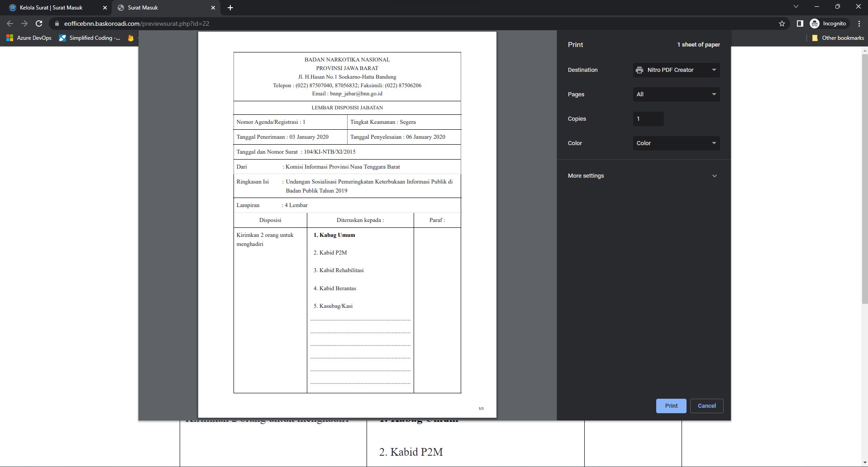
Task: Click '2. Kabid P2M' in print preview
Action: pos(330,253)
